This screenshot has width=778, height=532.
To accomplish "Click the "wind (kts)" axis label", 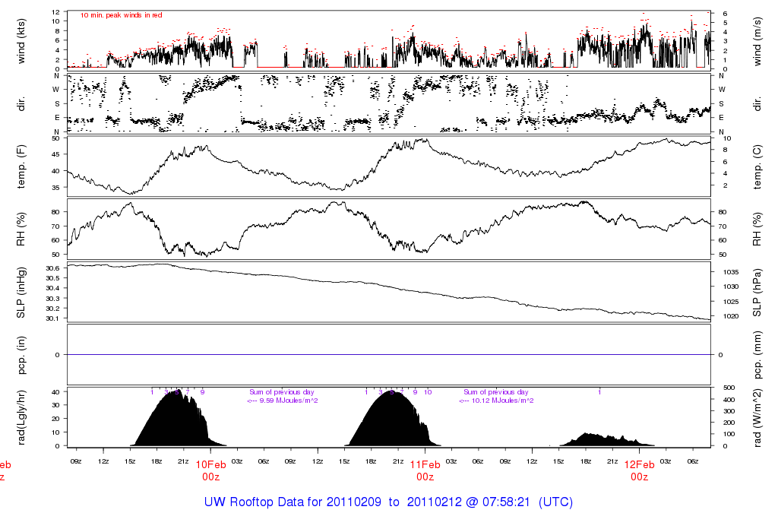I will (x=21, y=41).
